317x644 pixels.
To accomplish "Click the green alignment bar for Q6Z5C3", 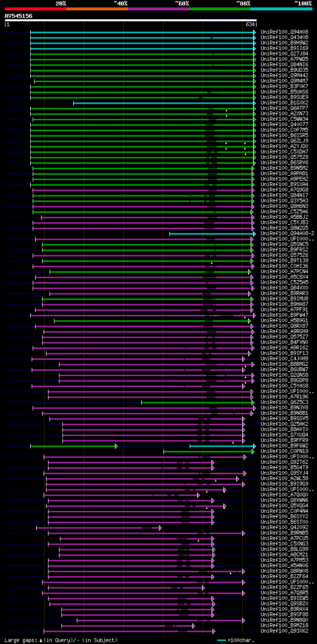I will point(198,402).
